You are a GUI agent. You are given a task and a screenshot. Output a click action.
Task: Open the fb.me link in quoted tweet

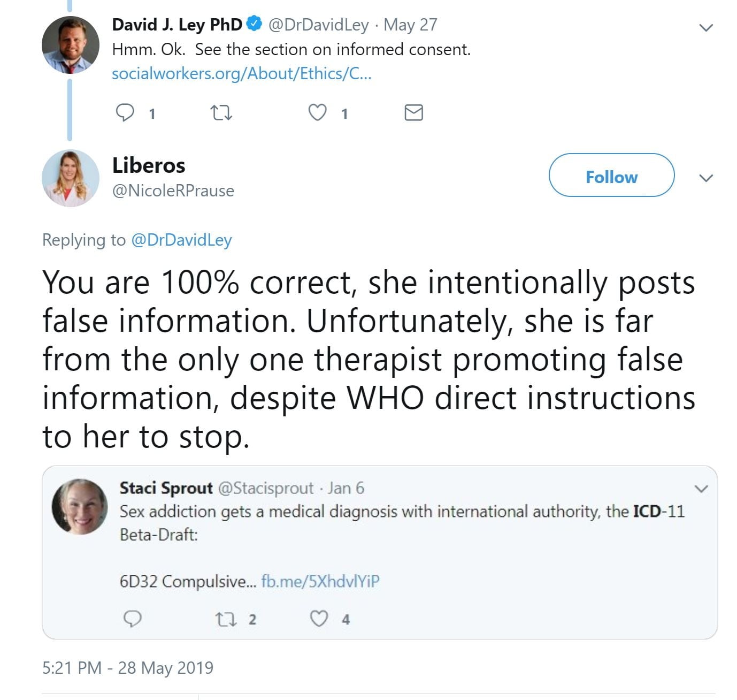tap(320, 581)
